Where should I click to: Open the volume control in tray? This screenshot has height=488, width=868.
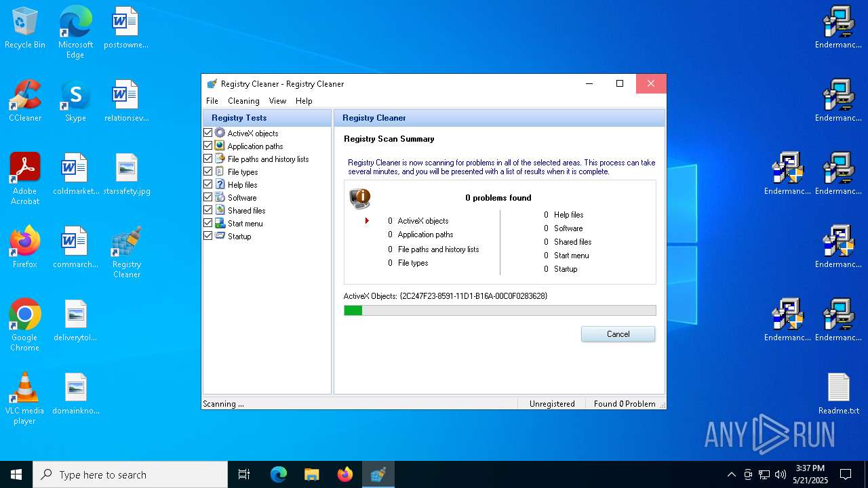pos(781,474)
